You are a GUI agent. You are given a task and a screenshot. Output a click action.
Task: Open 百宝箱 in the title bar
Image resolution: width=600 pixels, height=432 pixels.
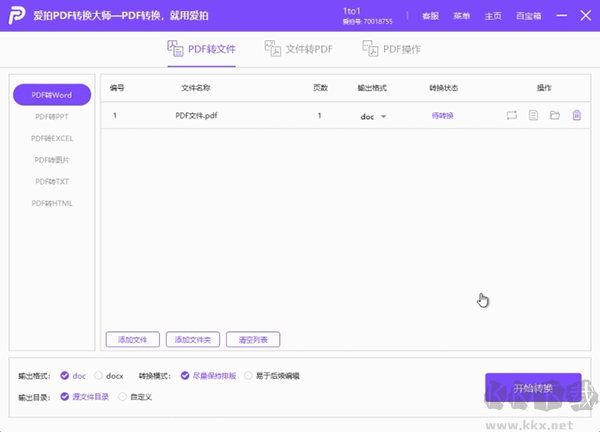[528, 16]
